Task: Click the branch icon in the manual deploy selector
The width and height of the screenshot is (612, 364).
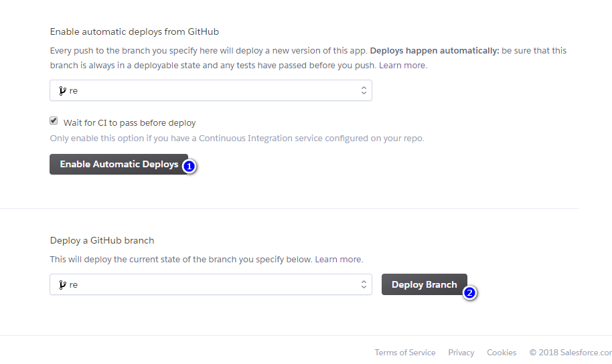Action: (x=62, y=284)
